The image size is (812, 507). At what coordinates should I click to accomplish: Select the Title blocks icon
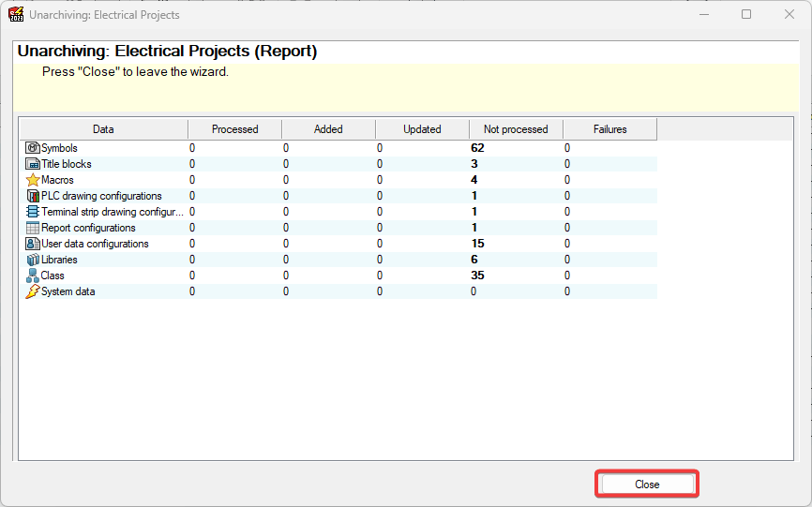tap(33, 164)
